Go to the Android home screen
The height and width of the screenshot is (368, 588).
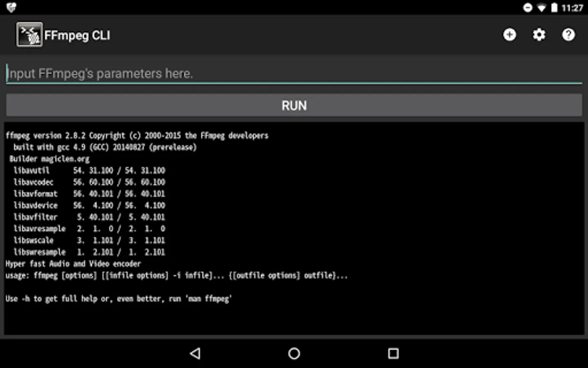(294, 353)
